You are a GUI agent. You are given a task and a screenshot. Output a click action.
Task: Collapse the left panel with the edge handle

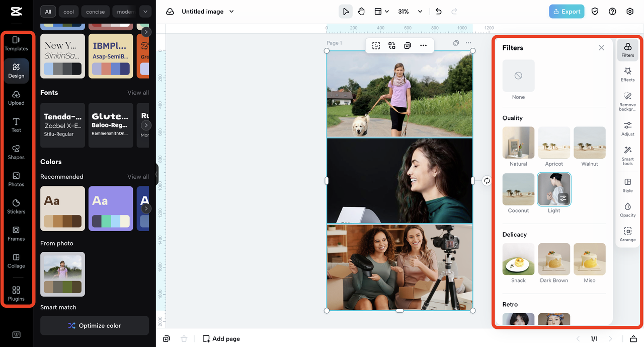156,174
